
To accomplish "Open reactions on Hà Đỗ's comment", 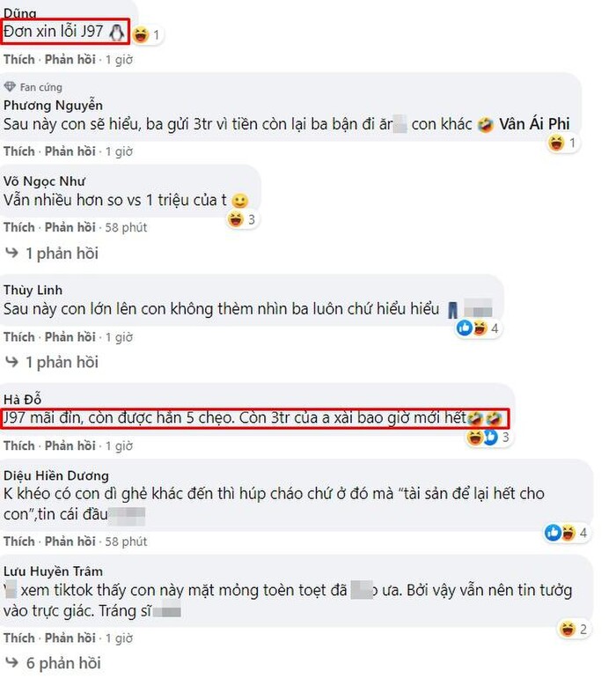I will [x=488, y=437].
